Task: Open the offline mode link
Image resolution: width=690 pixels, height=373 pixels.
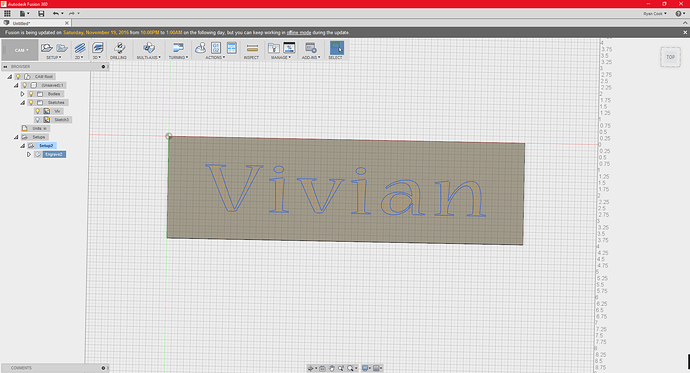Action: click(x=299, y=33)
